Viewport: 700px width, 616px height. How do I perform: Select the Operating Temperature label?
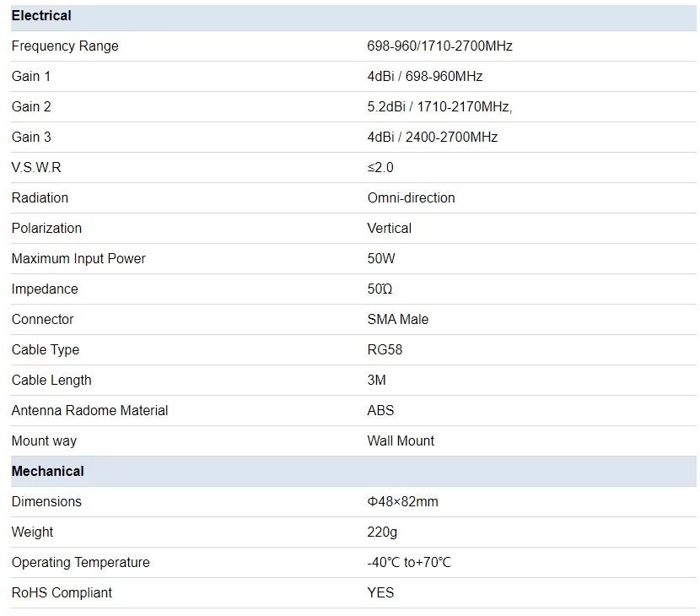coord(80,562)
